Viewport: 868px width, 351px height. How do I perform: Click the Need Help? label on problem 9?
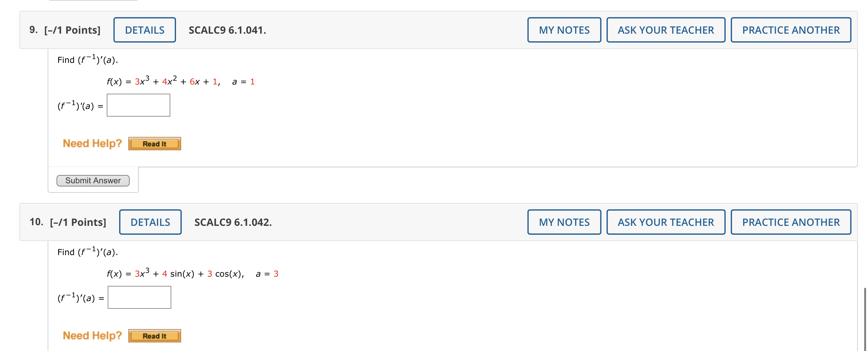pyautogui.click(x=93, y=143)
